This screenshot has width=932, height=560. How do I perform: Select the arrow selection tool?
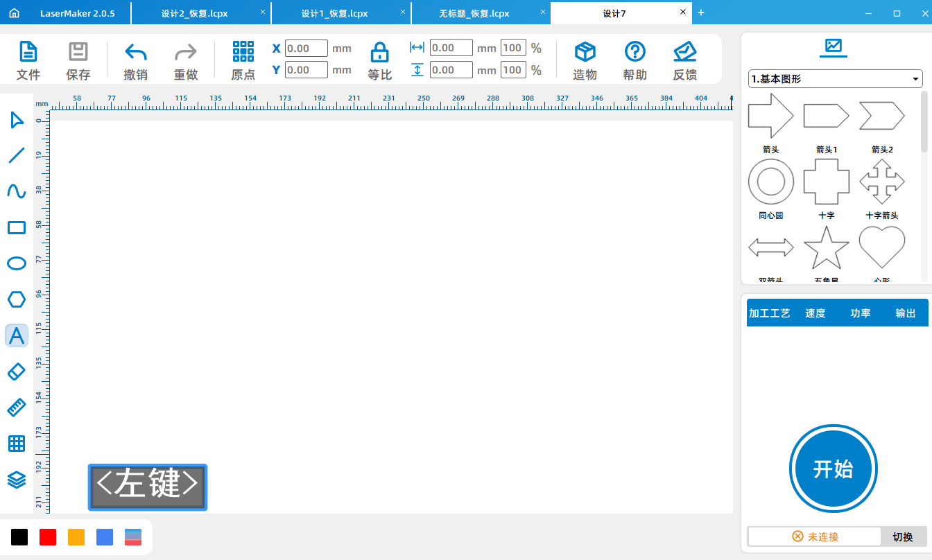[17, 120]
